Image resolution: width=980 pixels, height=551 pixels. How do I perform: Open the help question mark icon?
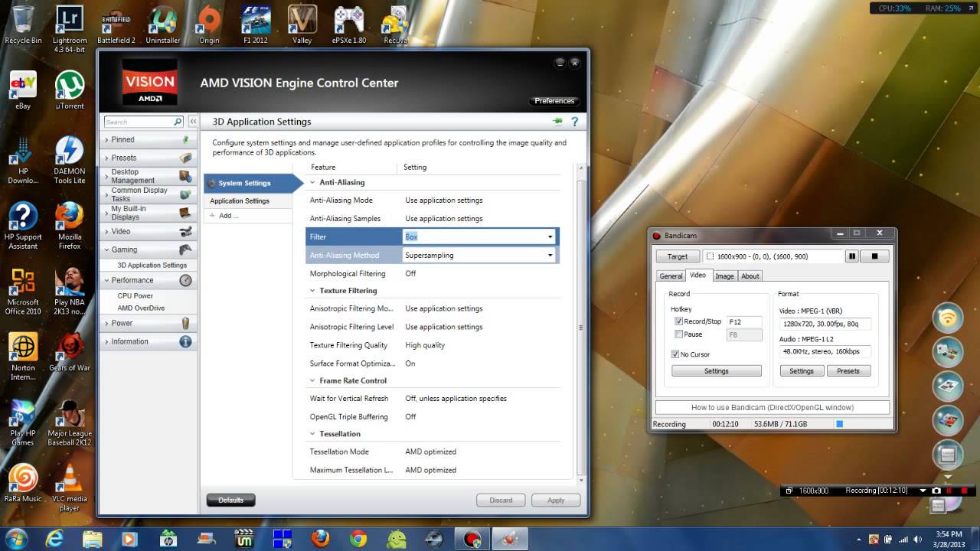pos(574,121)
